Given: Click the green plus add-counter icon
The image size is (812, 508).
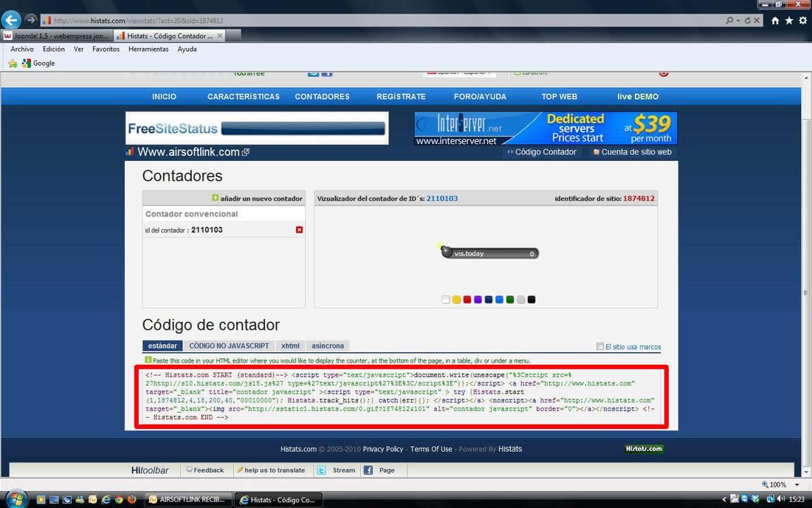Looking at the screenshot, I should [x=215, y=198].
